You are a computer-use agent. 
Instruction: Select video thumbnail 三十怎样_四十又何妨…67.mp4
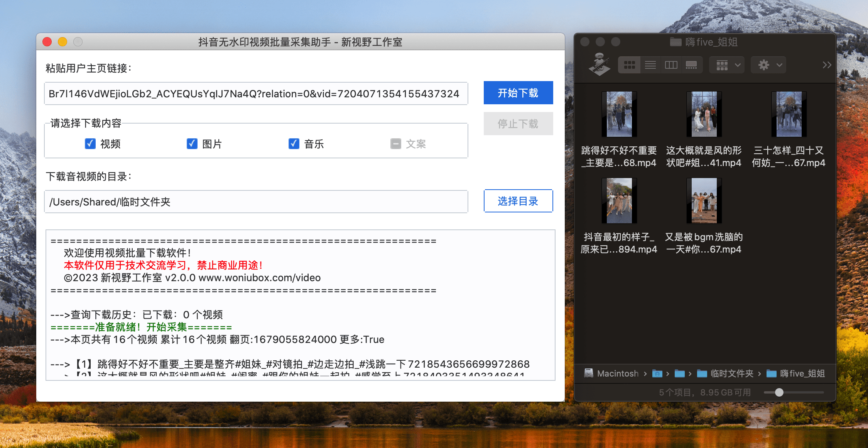point(789,114)
